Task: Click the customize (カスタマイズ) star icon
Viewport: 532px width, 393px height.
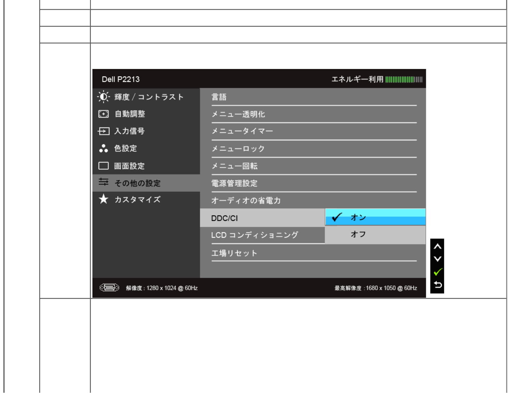Action: click(103, 199)
